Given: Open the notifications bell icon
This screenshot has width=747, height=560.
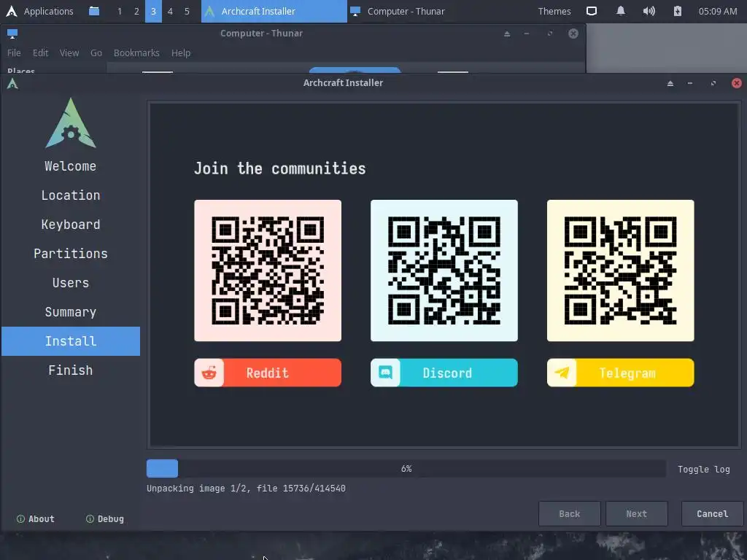Looking at the screenshot, I should point(620,11).
